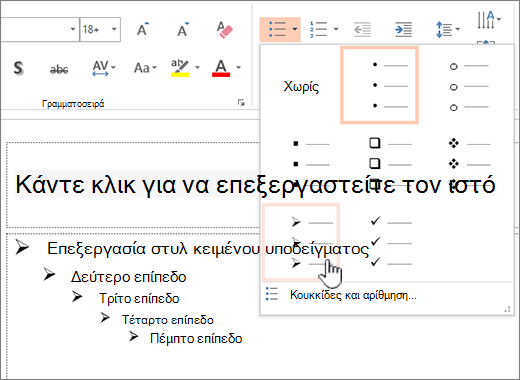Open the font size 18+ dropdown

(x=114, y=29)
